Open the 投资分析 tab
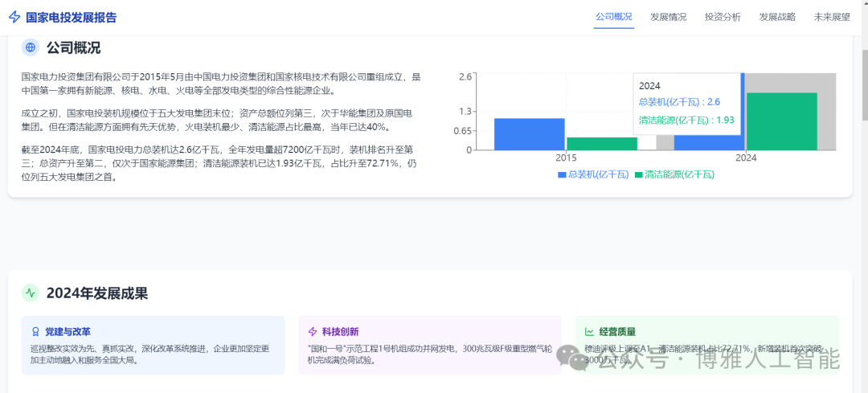Screen dimensions: 868x393 [723, 17]
